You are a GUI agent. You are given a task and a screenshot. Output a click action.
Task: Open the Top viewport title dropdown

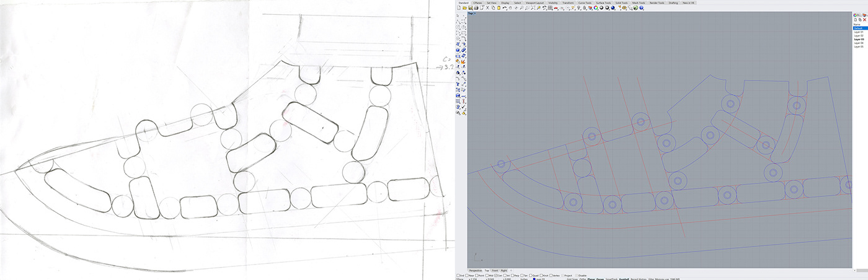[471, 13]
